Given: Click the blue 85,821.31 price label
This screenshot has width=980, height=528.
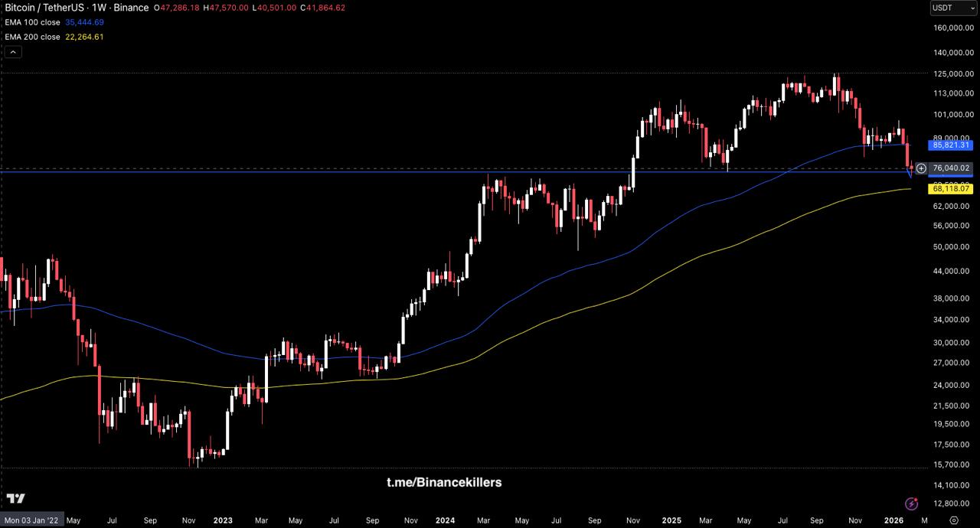Looking at the screenshot, I should (x=951, y=145).
